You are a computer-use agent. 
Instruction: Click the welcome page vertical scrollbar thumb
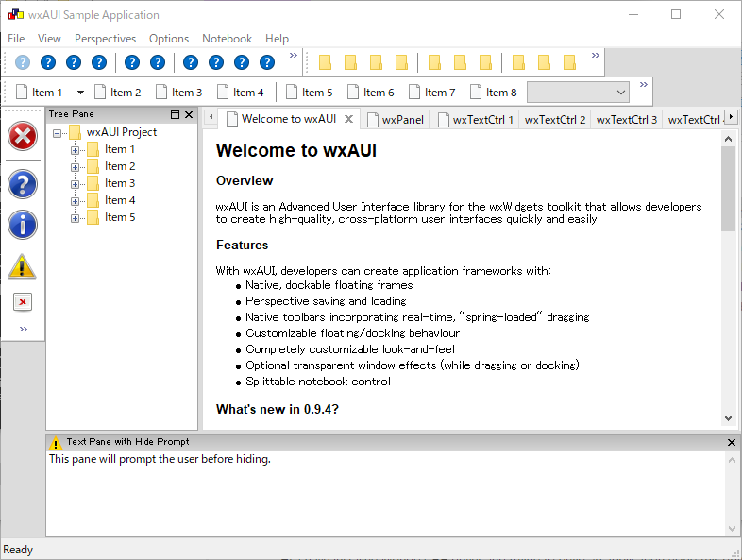[x=728, y=189]
